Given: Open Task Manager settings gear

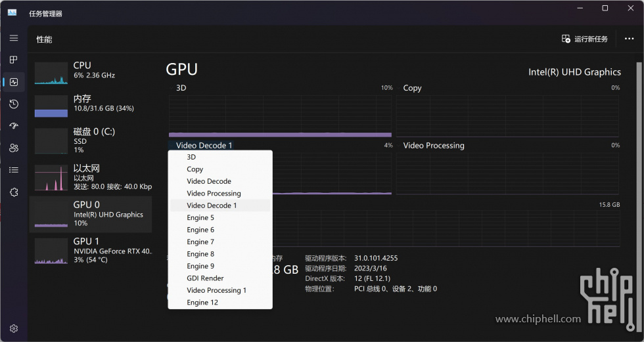Looking at the screenshot, I should click(14, 328).
